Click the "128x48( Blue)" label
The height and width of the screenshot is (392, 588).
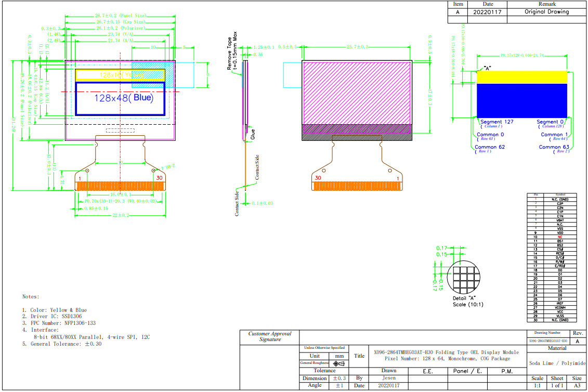[124, 97]
